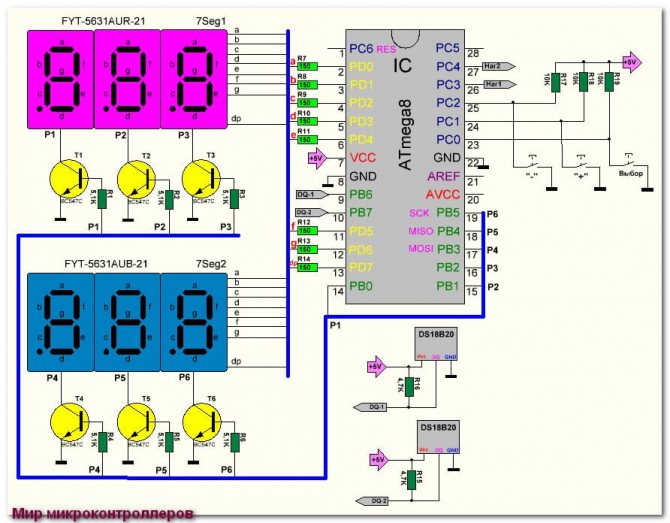Click the FYT-5631AUB-21 display label

click(106, 264)
